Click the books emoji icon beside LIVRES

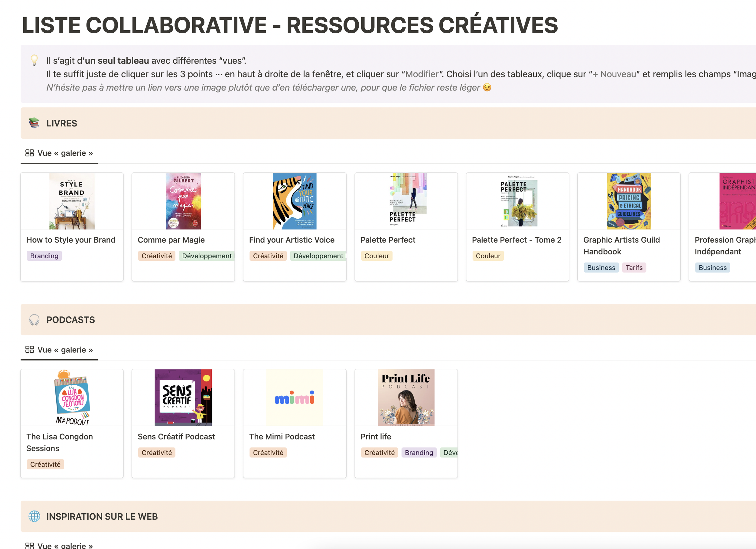coord(34,123)
